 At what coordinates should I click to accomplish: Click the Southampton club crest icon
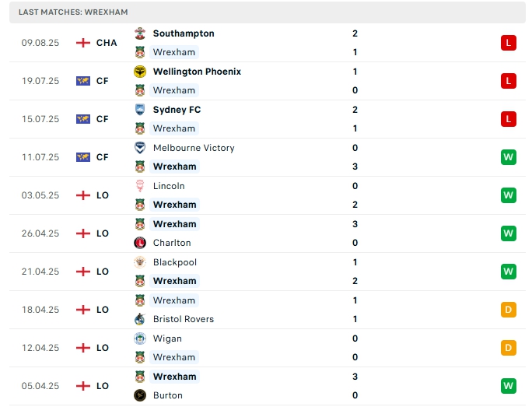(140, 33)
